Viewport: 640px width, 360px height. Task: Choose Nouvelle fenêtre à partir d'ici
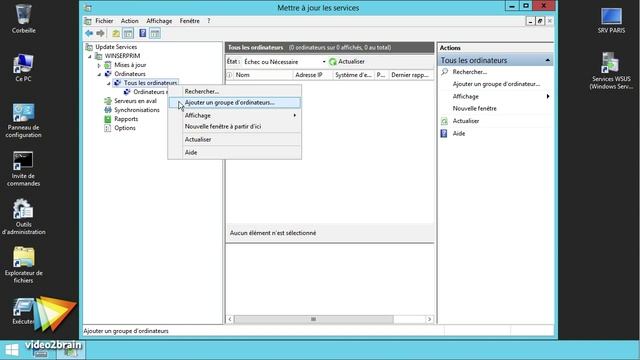click(x=234, y=127)
